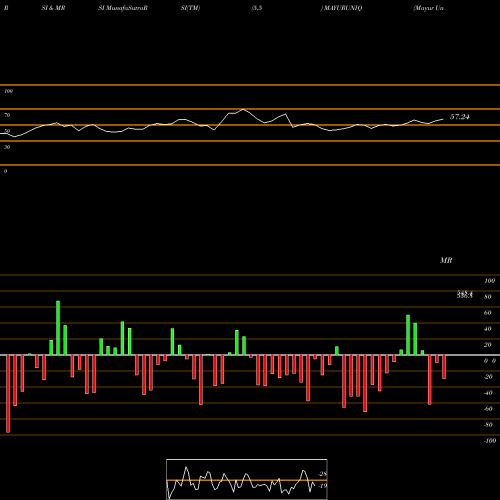Click the tallest green MR bar
Screen dimensions: 500x500
(58, 328)
